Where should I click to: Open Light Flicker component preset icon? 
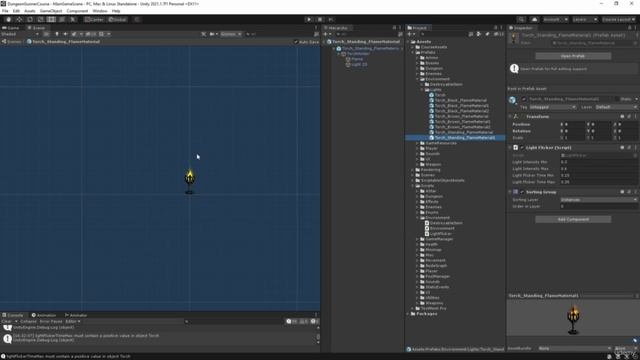click(629, 148)
